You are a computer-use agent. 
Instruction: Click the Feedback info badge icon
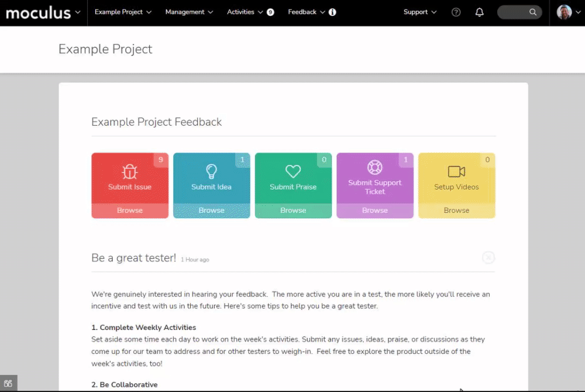click(x=332, y=12)
